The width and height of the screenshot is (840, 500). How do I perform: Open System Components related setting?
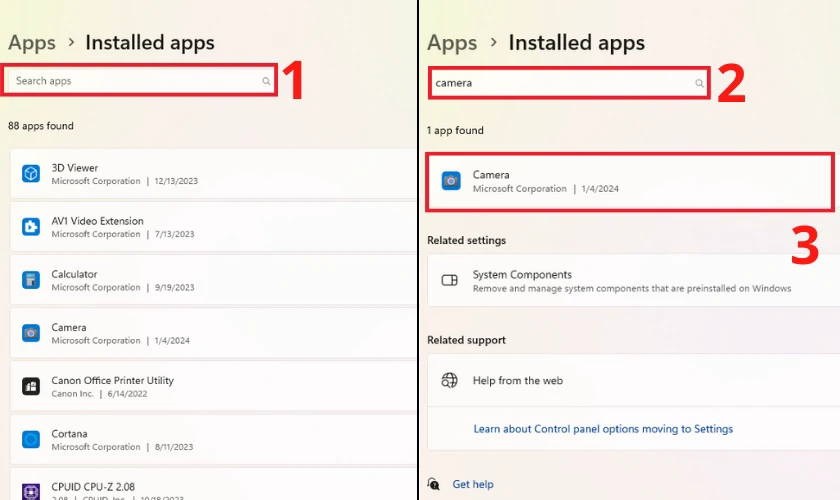tap(634, 280)
